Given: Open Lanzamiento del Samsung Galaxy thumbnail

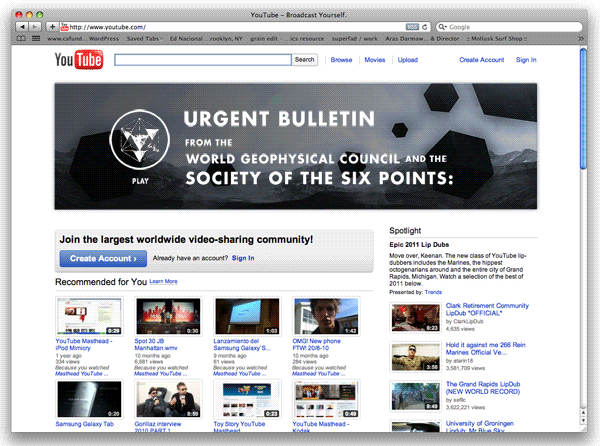Looking at the screenshot, I should (247, 316).
